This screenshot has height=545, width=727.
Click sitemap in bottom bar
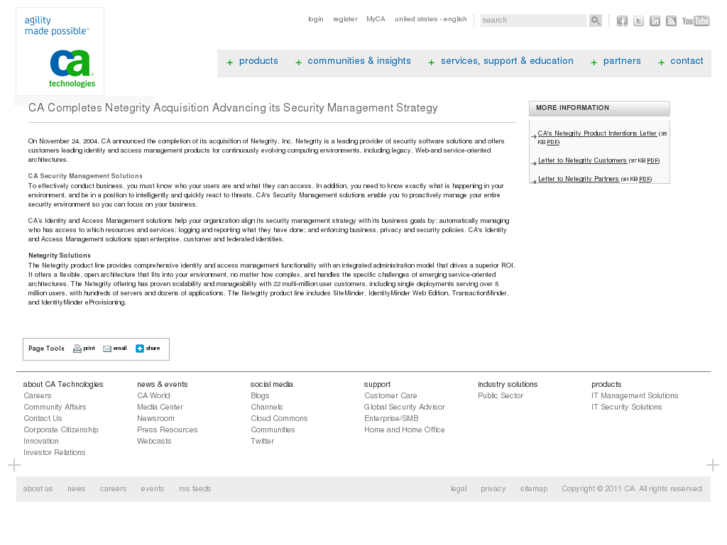click(533, 489)
